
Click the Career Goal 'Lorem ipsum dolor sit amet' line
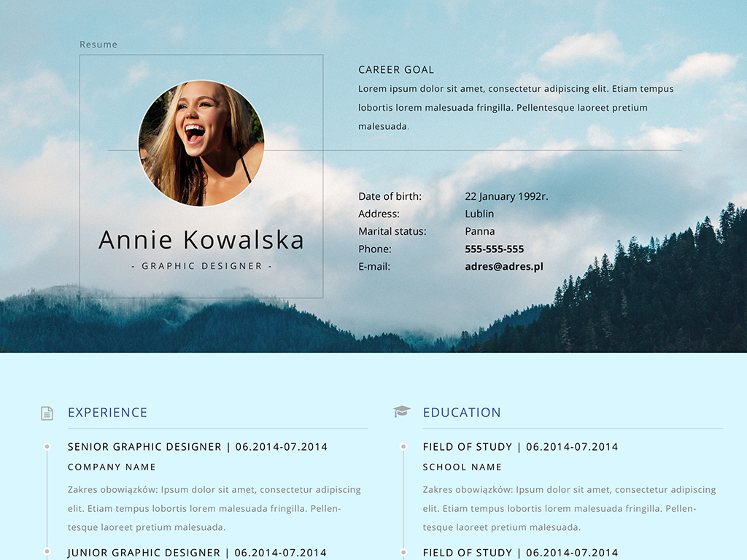(x=516, y=89)
